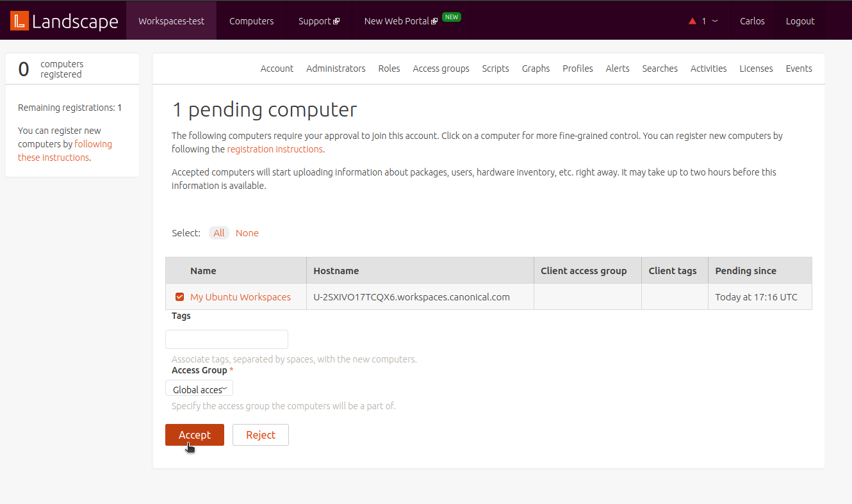
Task: Click Logout in the header
Action: point(800,21)
